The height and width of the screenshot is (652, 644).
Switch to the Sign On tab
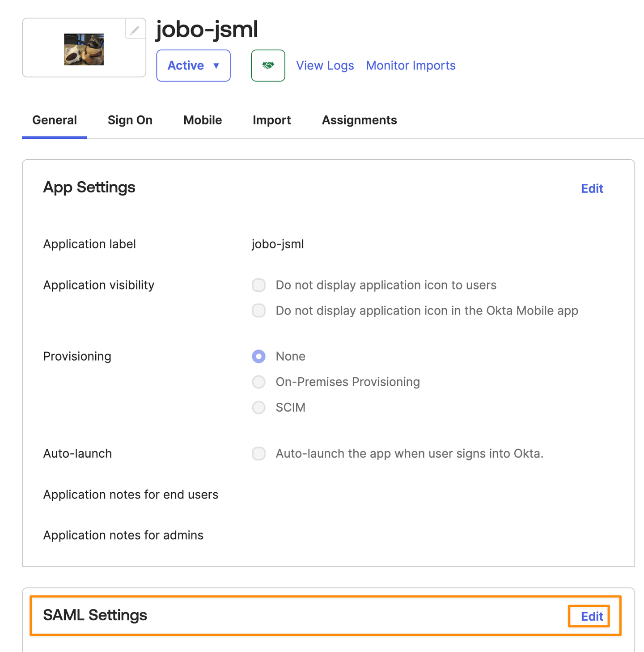click(x=130, y=120)
